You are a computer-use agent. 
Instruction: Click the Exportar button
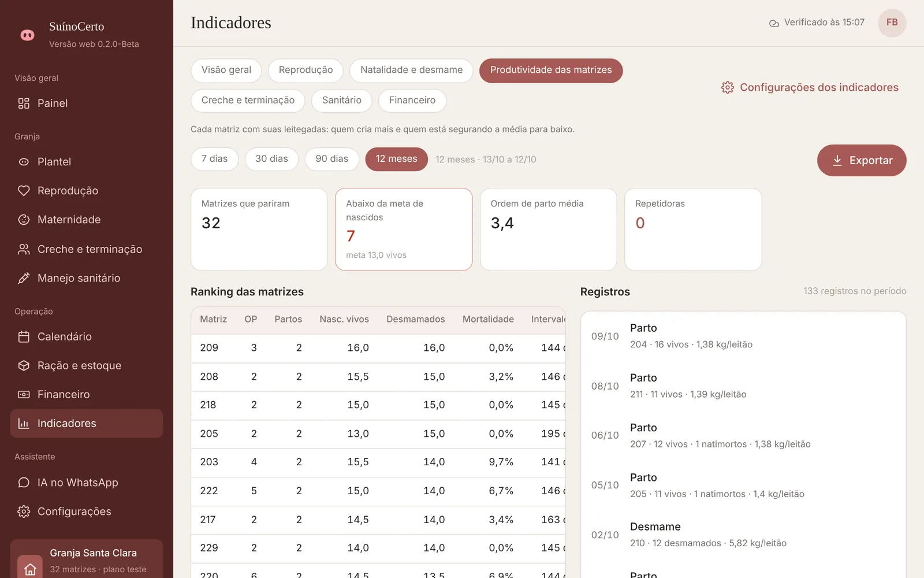tap(862, 160)
